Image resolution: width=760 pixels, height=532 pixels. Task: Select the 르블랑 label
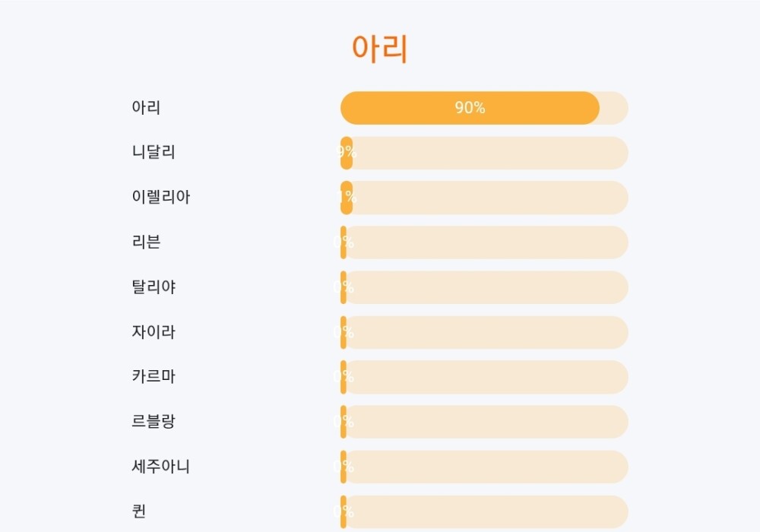click(x=154, y=421)
